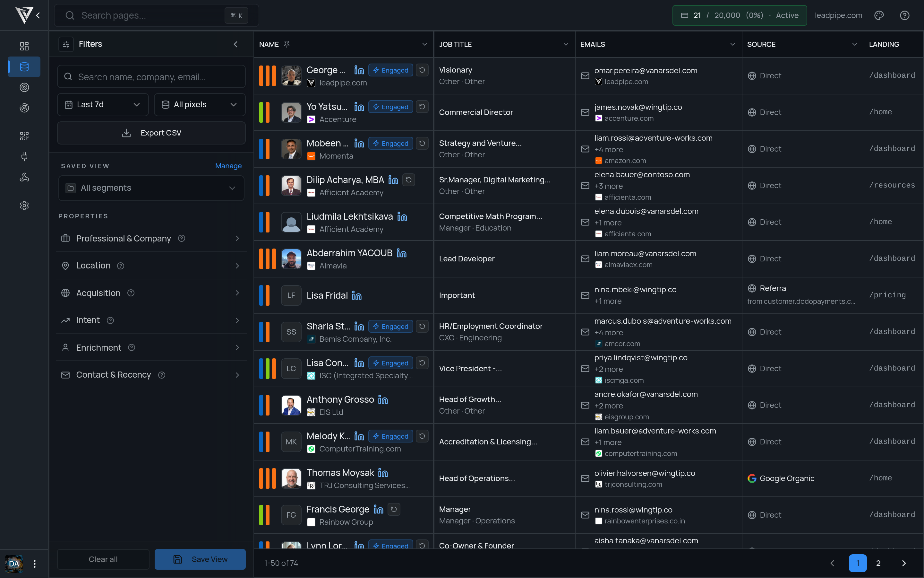
Task: Click the Leadpipe logo
Action: (x=24, y=15)
